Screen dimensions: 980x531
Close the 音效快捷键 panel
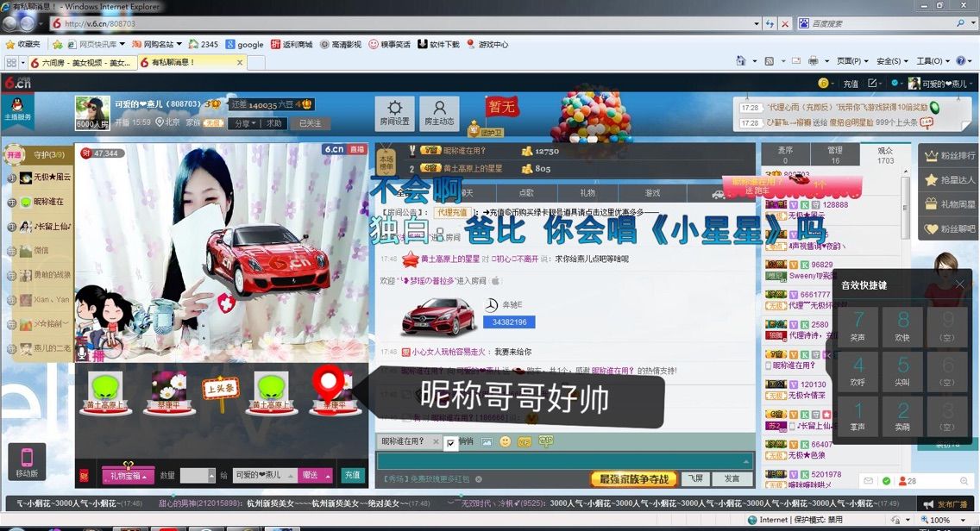click(x=960, y=284)
